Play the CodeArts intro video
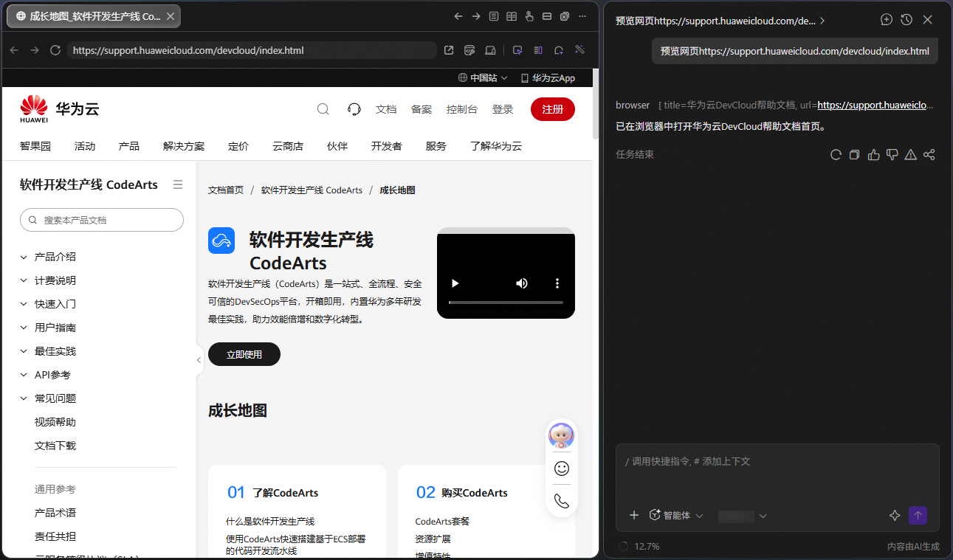This screenshot has height=560, width=953. pyautogui.click(x=455, y=283)
